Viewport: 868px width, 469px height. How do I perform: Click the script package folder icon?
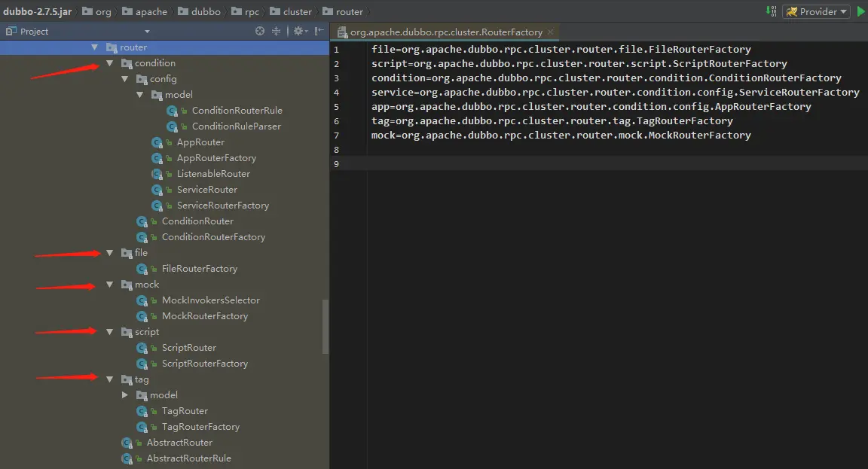(127, 333)
